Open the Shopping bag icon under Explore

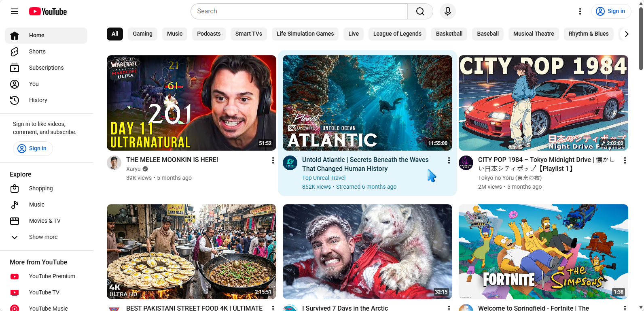15,188
